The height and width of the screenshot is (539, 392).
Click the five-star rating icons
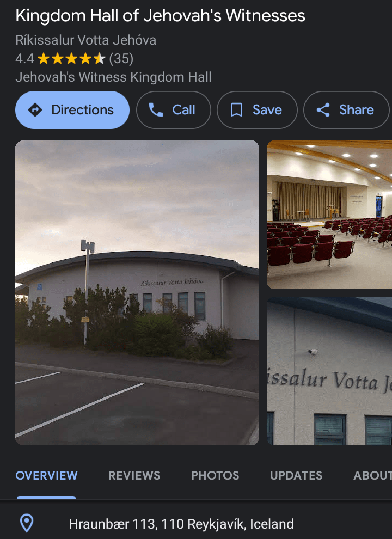[x=71, y=59]
